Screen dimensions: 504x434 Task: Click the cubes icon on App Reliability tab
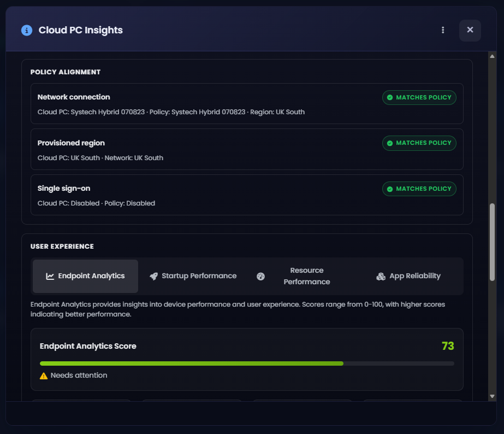tap(381, 277)
